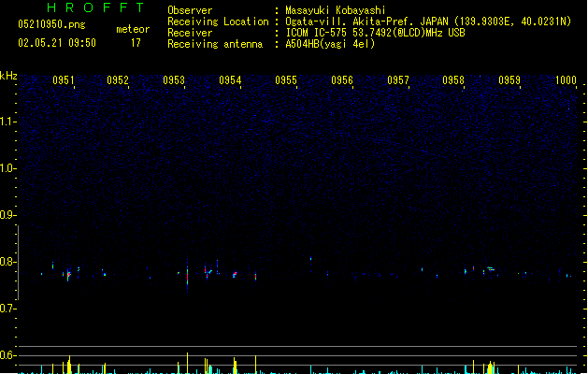Click the horizontal echo streak before 0959
588x374 pixels.
tap(491, 268)
